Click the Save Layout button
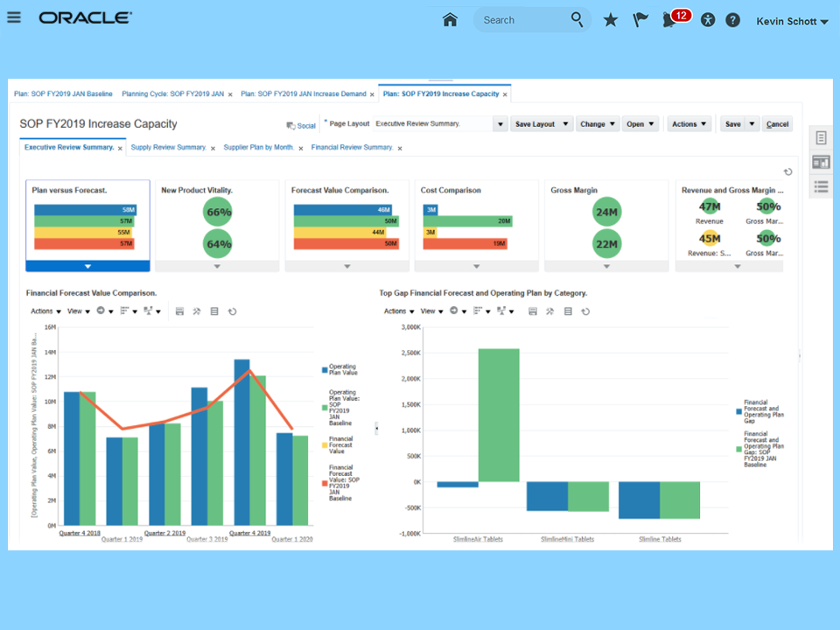Screen dimensions: 840x630 pos(541,124)
